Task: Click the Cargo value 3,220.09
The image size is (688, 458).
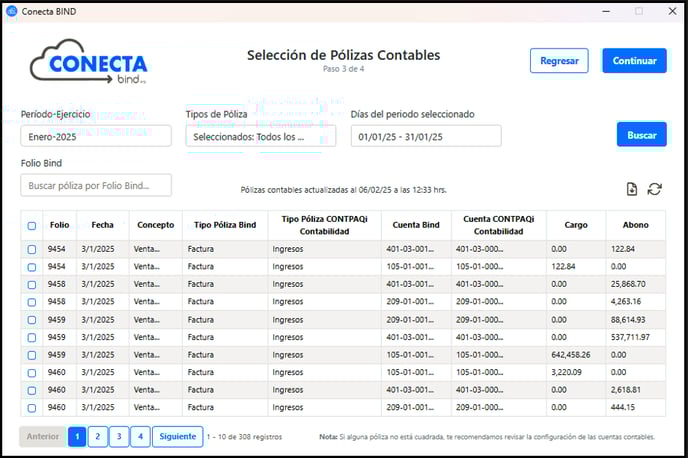Action: (566, 372)
